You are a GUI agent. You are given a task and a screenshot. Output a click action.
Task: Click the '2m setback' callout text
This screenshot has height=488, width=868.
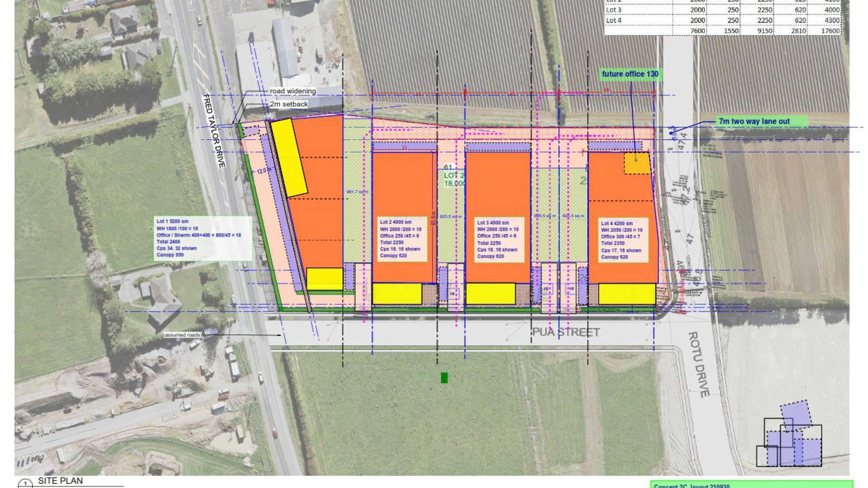coord(289,104)
